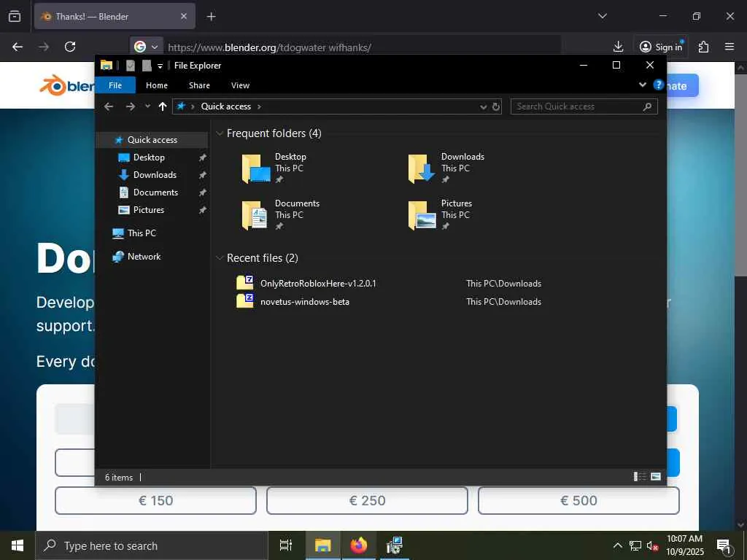
Task: Open the Downloads folder in Frequent folders
Action: (446, 168)
